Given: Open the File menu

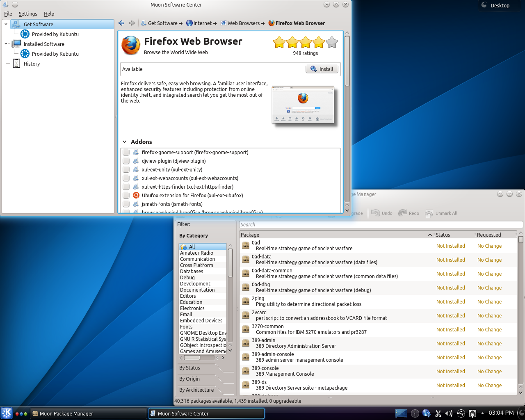Looking at the screenshot, I should click(x=8, y=14).
